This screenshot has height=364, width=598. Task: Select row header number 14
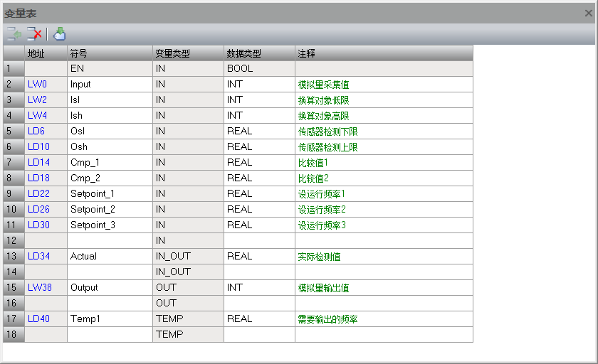coord(14,272)
